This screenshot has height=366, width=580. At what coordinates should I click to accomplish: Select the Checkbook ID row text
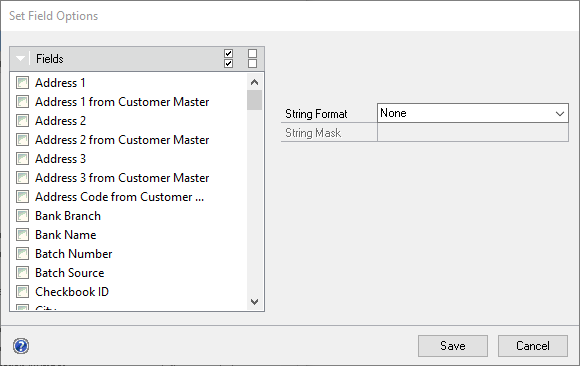point(72,292)
